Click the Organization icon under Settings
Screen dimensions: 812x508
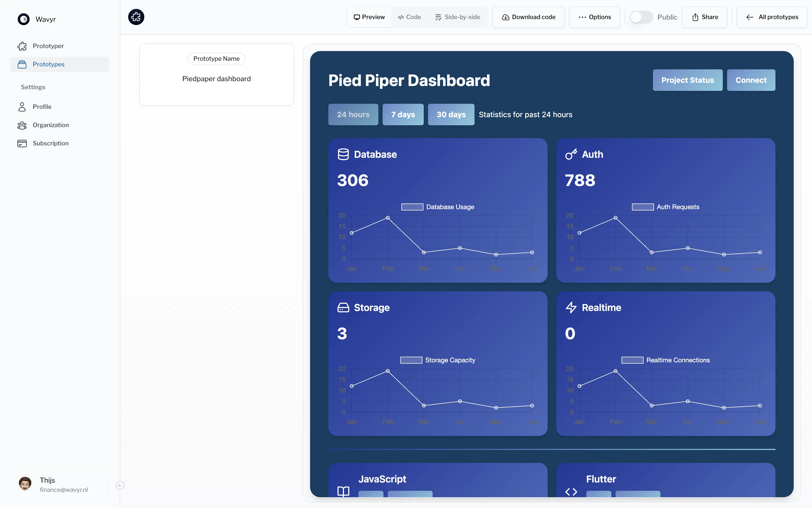pos(22,125)
